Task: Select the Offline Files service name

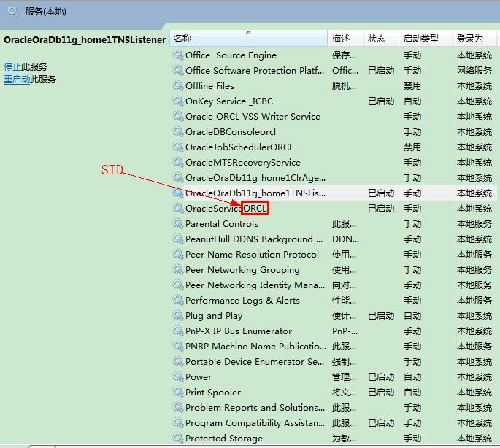Action: 209,86
